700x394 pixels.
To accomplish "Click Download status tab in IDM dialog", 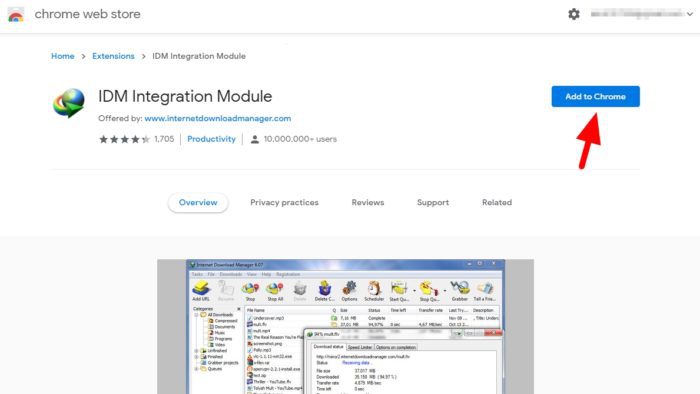I will [329, 347].
